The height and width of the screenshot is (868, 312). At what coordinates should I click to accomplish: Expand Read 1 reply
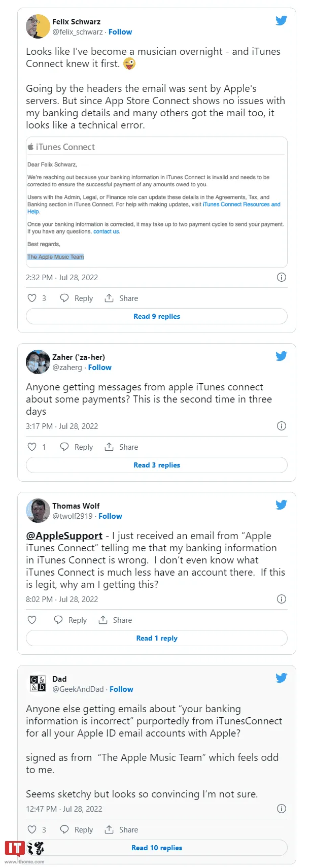156,638
